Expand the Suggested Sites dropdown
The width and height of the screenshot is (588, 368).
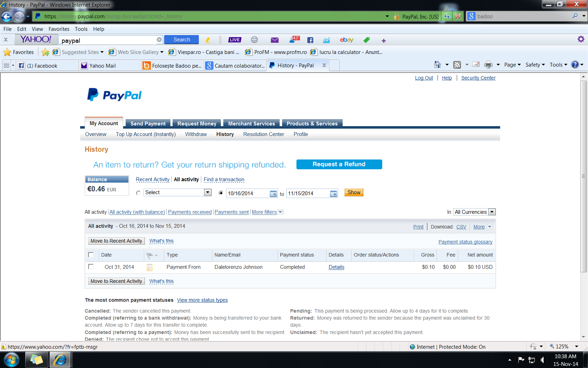(102, 52)
